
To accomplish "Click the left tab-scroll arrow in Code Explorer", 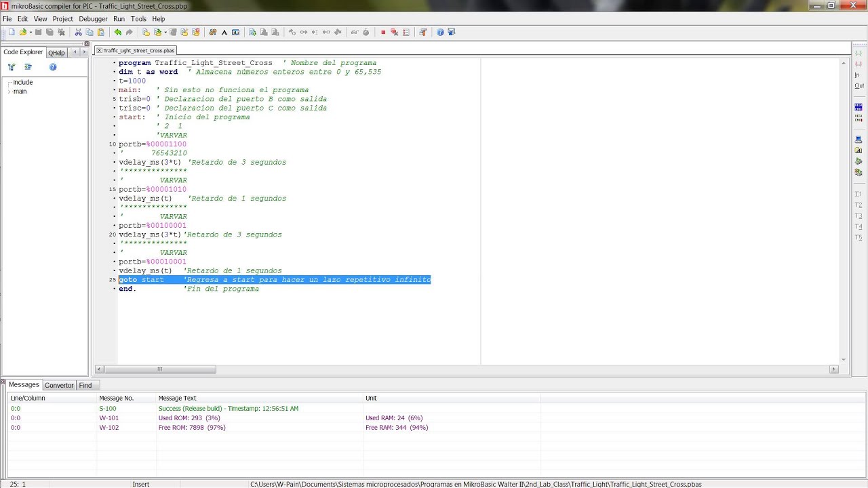I will (x=75, y=52).
